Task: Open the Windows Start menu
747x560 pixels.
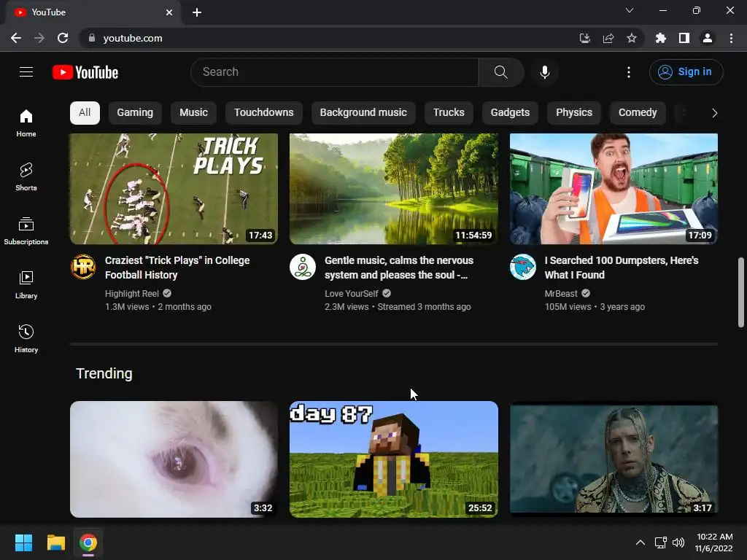Action: 23,542
